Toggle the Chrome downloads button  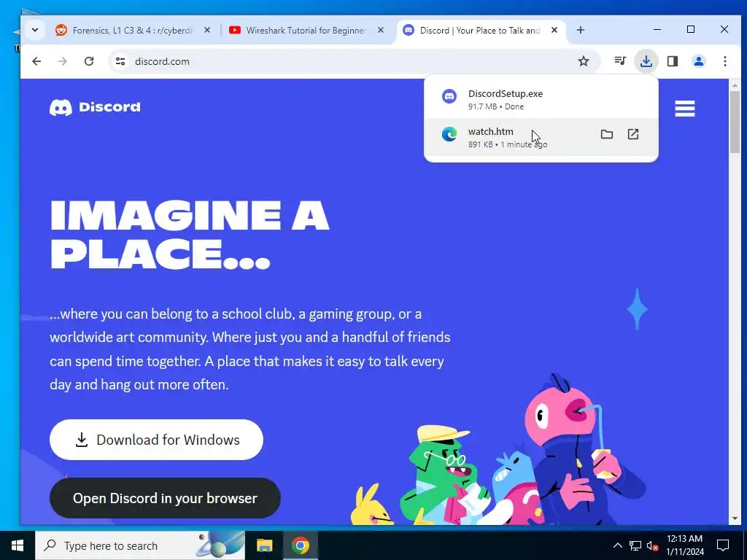tap(646, 61)
